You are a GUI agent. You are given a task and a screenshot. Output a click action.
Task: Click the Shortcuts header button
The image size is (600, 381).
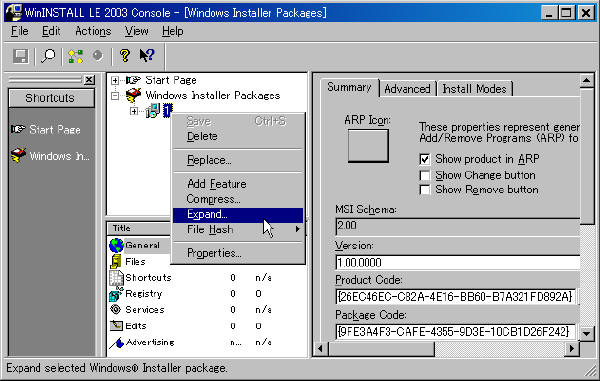coord(51,98)
